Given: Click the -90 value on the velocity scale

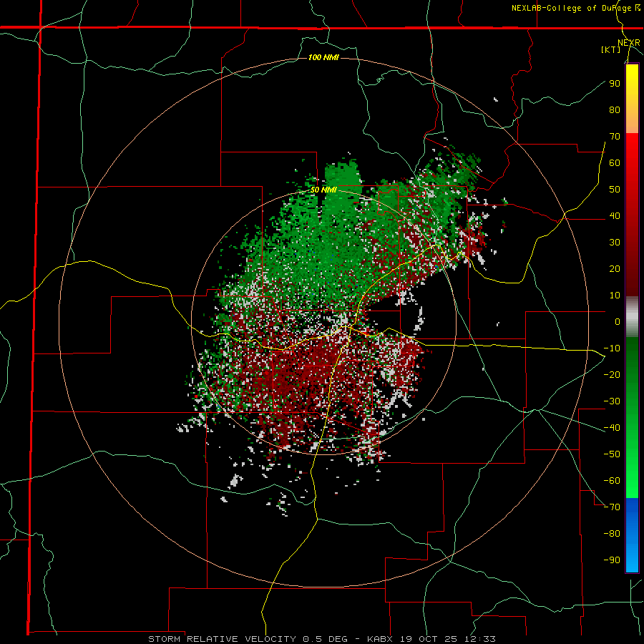Looking at the screenshot, I should point(612,560).
